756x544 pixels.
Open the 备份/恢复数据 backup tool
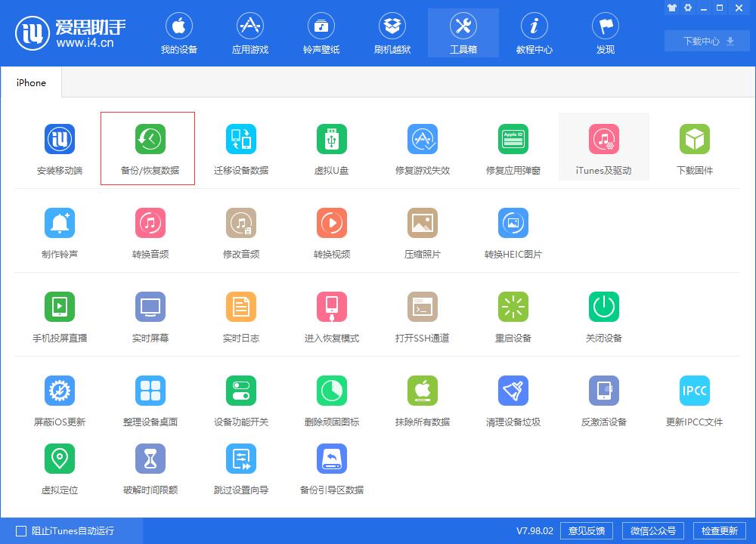(147, 147)
